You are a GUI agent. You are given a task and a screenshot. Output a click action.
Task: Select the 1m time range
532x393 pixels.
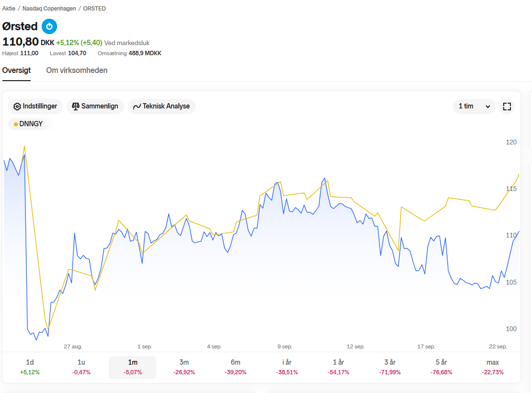tap(133, 367)
